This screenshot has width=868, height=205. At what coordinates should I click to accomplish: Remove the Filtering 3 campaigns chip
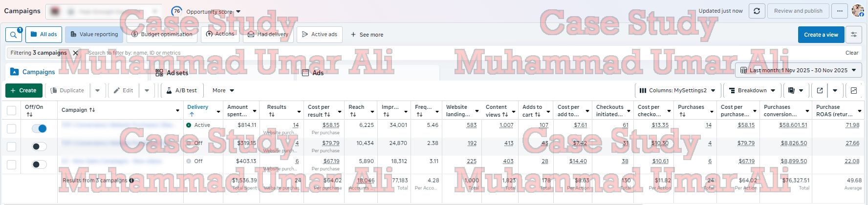click(x=76, y=53)
